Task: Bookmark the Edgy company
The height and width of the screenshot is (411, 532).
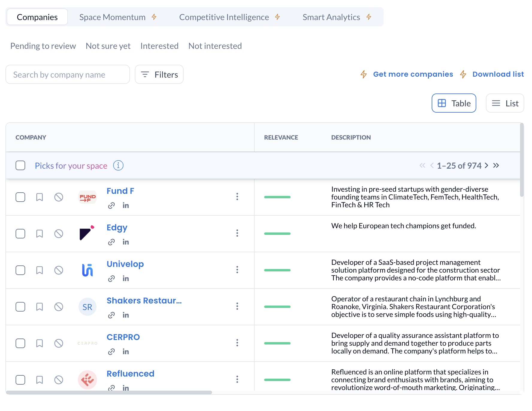Action: point(40,234)
